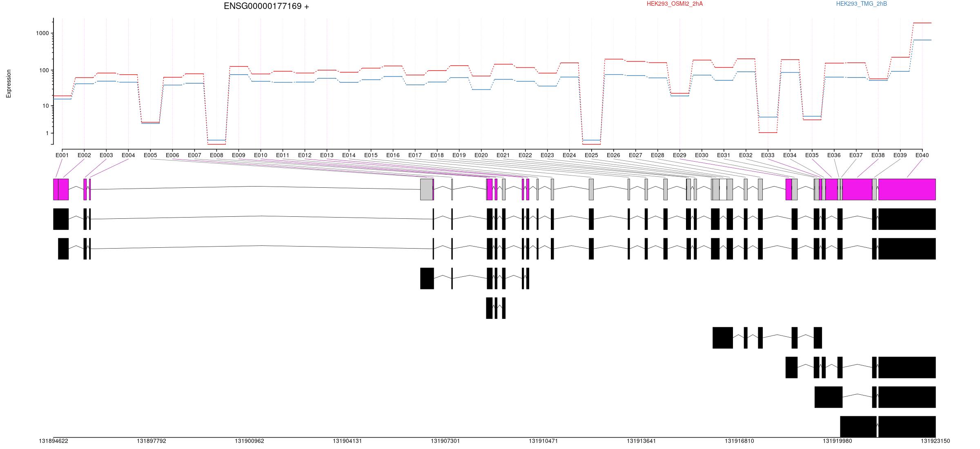Click genomic coordinate 131913641

(641, 441)
